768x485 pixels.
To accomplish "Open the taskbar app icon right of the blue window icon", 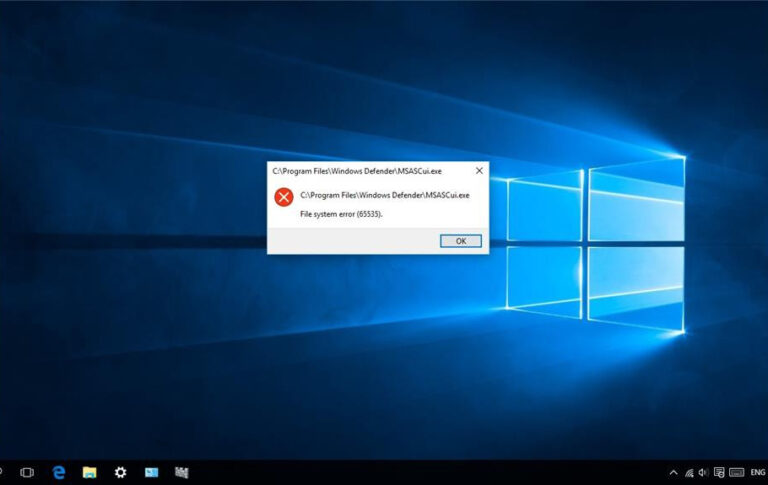I will coord(182,472).
